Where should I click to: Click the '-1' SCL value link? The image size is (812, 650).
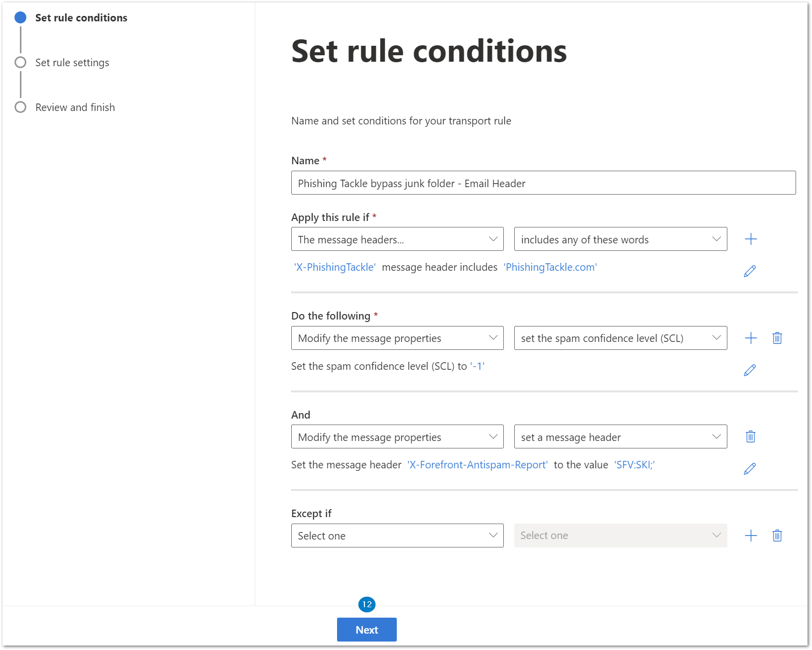tap(477, 366)
